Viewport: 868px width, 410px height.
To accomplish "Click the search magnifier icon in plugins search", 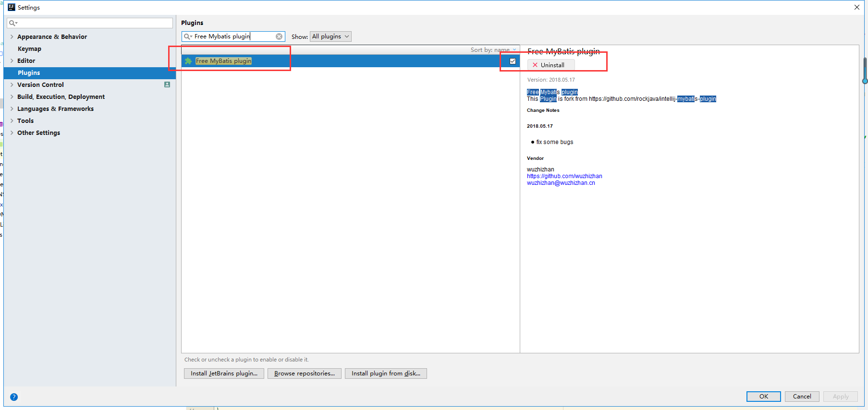I will click(x=188, y=36).
